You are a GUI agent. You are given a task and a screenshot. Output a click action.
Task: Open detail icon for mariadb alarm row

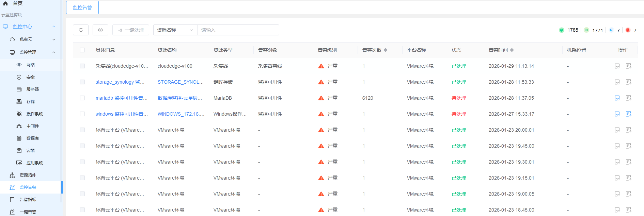[617, 98]
